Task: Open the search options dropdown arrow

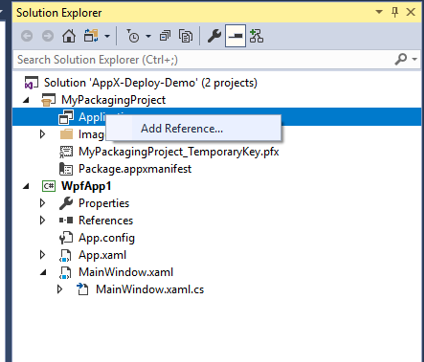Action: click(x=414, y=59)
